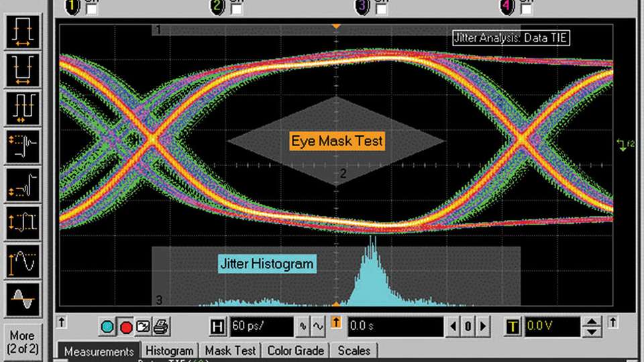Image resolution: width=644 pixels, height=362 pixels.
Task: Select the positive pulse width measurement icon
Action: tap(22, 31)
